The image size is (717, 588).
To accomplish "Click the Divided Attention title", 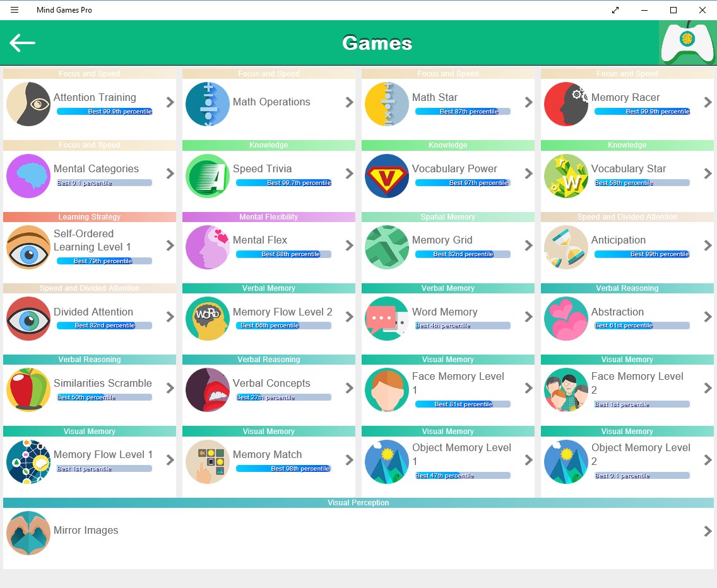I will 93,312.
